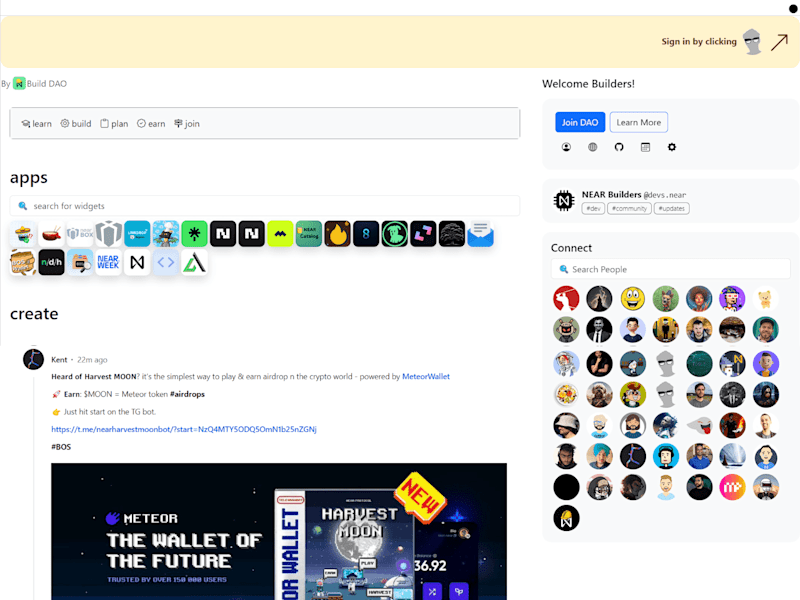Screen dimensions: 800x600
Task: Click the Join DAO button
Action: pyautogui.click(x=580, y=122)
